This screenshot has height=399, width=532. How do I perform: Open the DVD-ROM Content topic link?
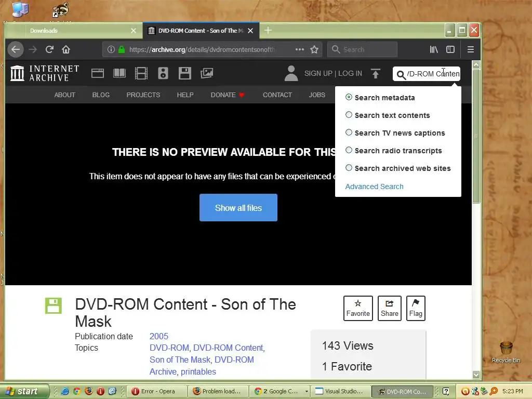pos(228,348)
